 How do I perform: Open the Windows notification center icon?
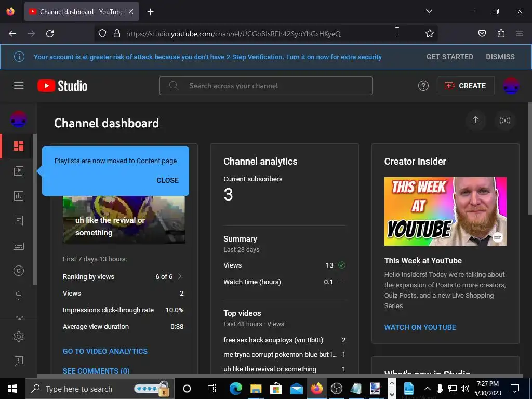point(515,389)
